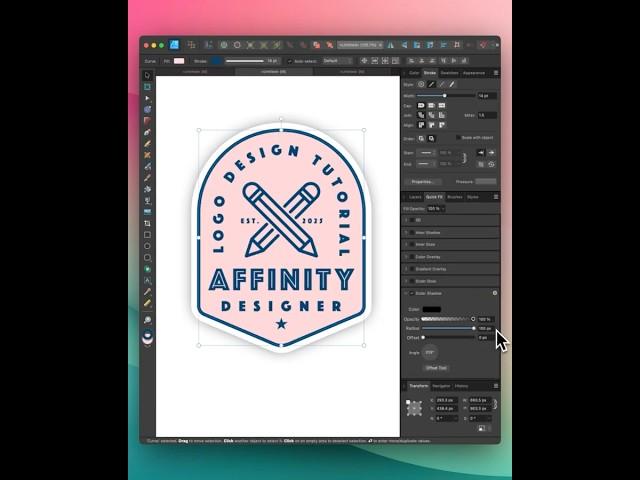Choose the Solid Line stroke style

tap(431, 84)
